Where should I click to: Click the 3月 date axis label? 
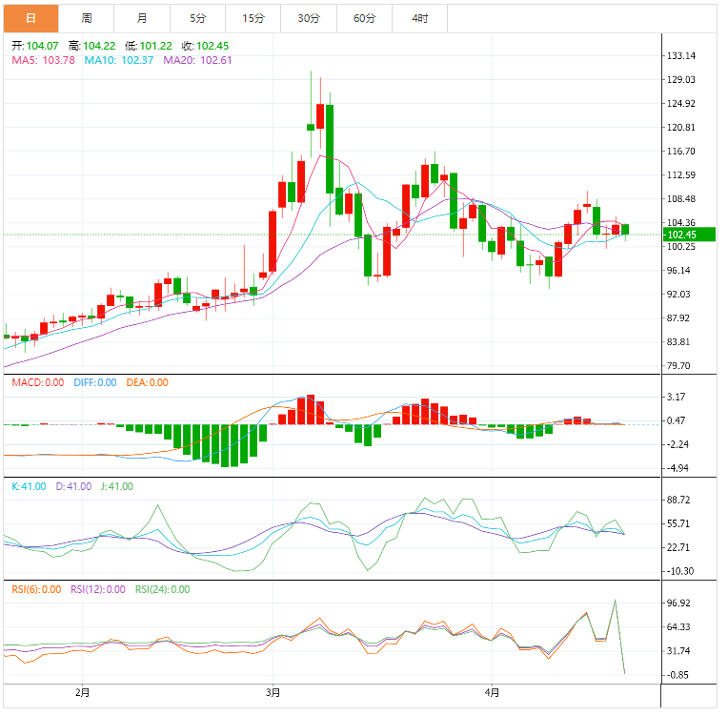click(x=273, y=693)
